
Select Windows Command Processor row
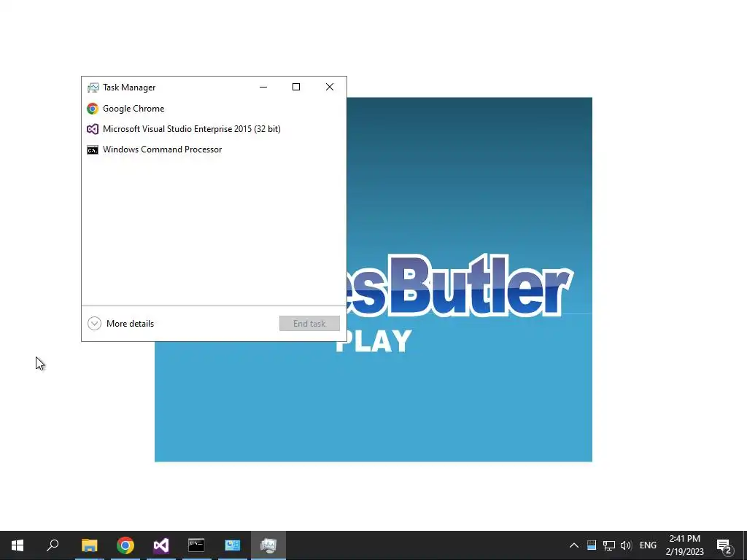pos(214,149)
